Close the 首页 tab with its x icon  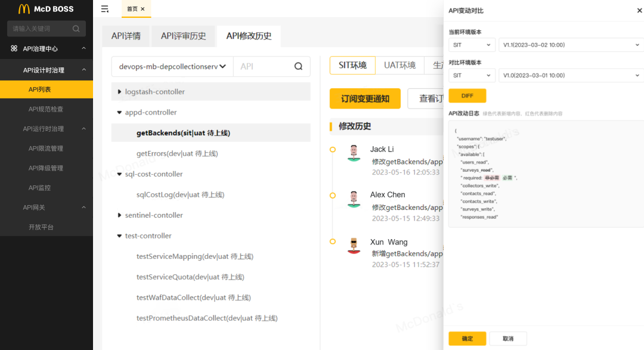point(143,8)
